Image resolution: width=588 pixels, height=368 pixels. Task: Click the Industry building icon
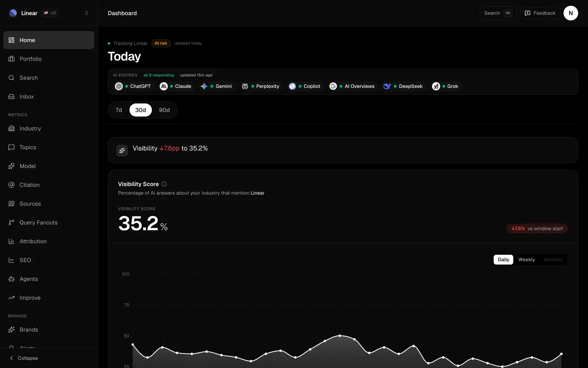coord(11,128)
